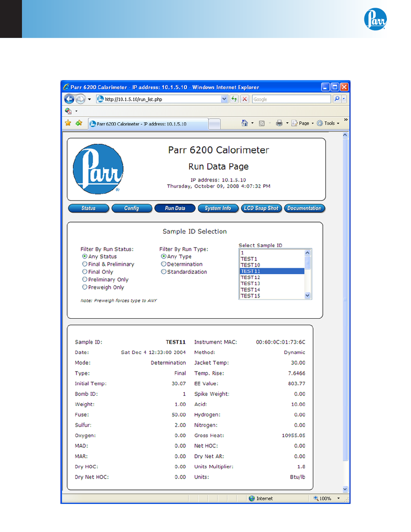Click the browser Forward arrow button

[80, 99]
